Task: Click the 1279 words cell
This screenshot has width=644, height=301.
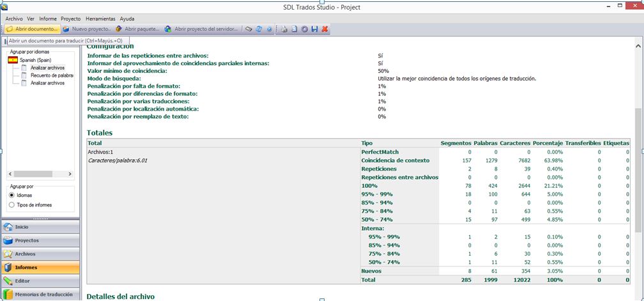Action: tap(491, 160)
